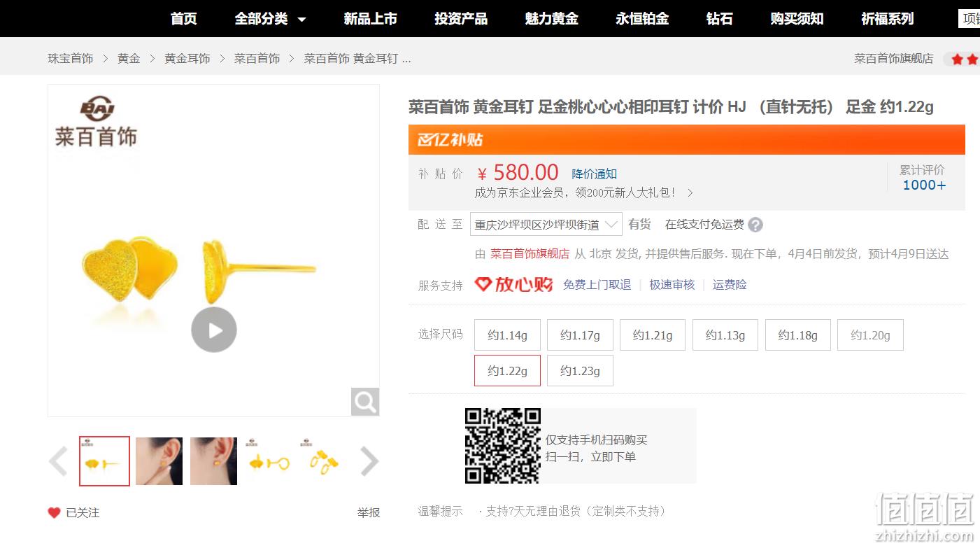
Task: Open the 购买须知 menu item
Action: click(x=797, y=19)
